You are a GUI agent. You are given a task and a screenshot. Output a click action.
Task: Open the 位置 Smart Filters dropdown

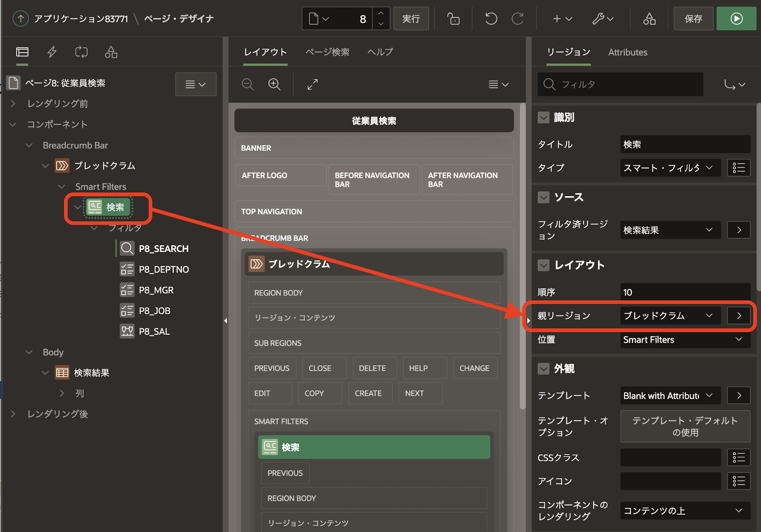[x=684, y=339]
